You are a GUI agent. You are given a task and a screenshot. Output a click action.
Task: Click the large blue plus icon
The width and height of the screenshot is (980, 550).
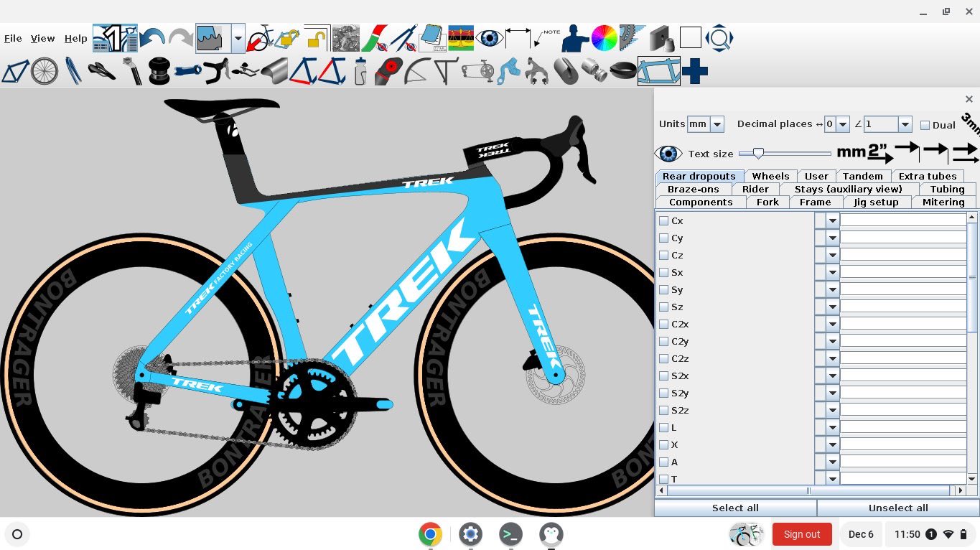695,72
